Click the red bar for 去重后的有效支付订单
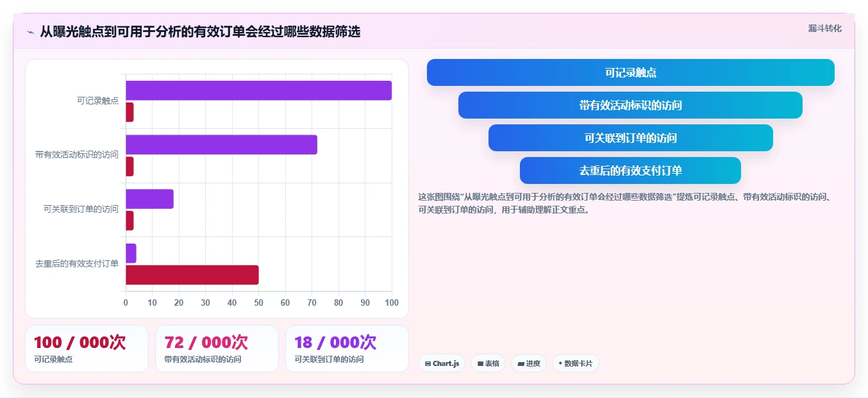The height and width of the screenshot is (398, 868). [x=192, y=275]
